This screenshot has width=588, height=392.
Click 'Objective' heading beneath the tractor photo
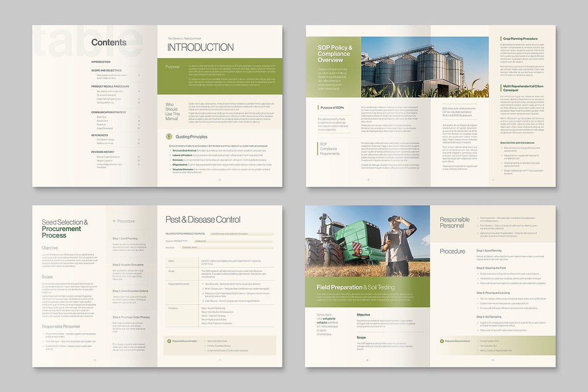[363, 315]
